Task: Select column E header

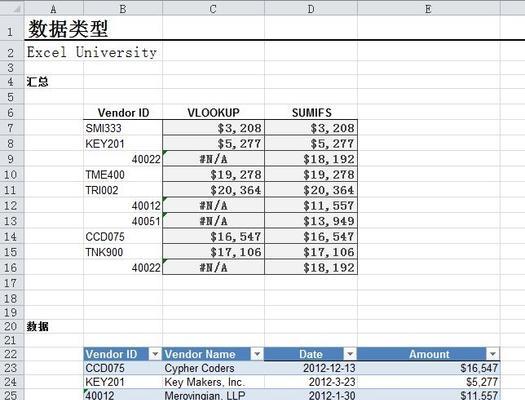Action: 429,9
